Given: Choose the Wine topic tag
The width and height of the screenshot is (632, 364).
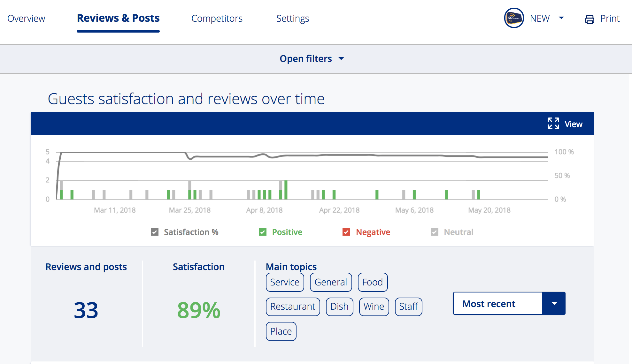Looking at the screenshot, I should tap(374, 307).
